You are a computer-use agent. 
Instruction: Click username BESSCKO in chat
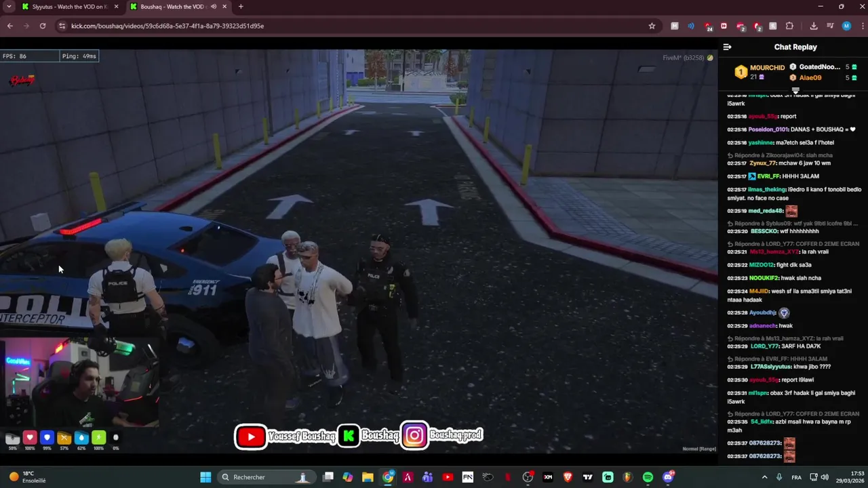point(764,231)
